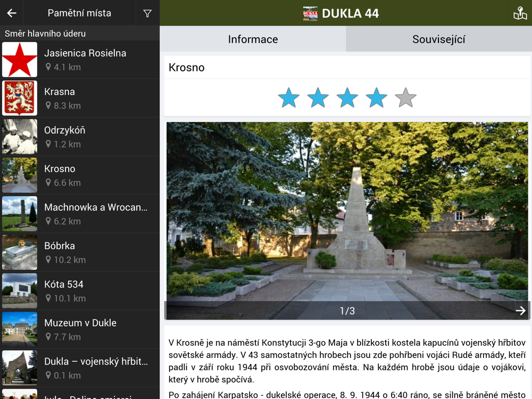Open the Krasna coat of arms thumbnail

click(20, 98)
